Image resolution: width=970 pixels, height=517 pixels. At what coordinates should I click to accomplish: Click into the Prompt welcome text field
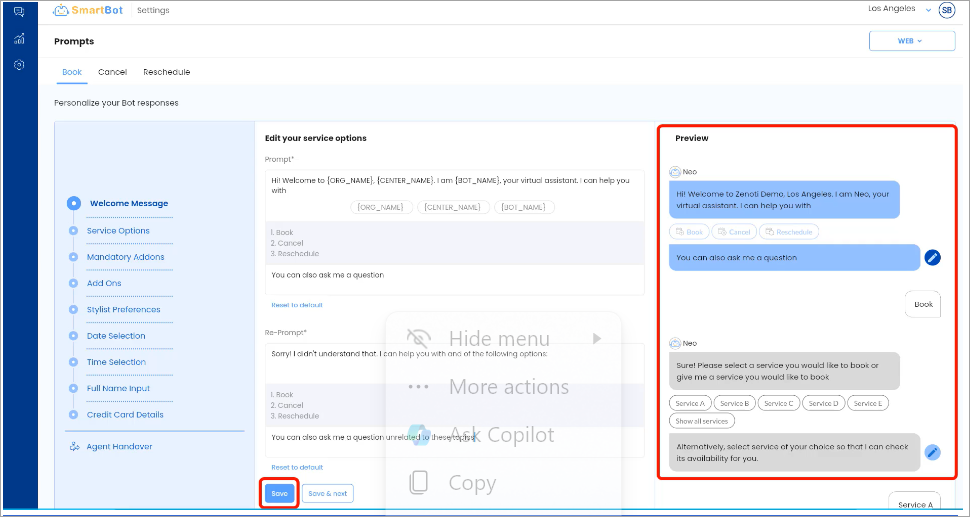click(455, 186)
